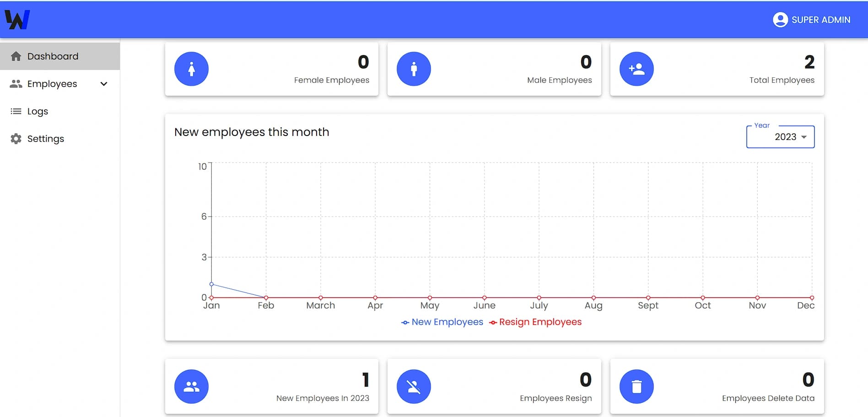Screen dimensions: 868x417
Task: Click the female employees circular icon
Action: pyautogui.click(x=191, y=69)
